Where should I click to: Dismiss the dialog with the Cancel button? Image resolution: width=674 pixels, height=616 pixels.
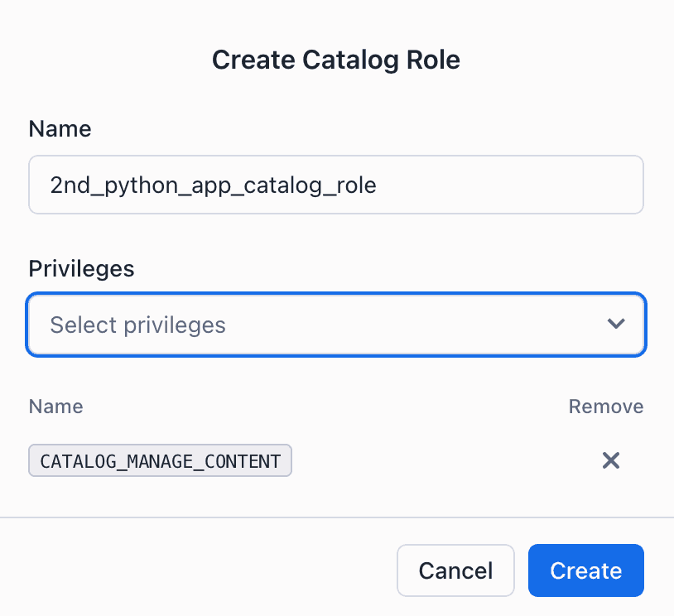[x=455, y=570]
